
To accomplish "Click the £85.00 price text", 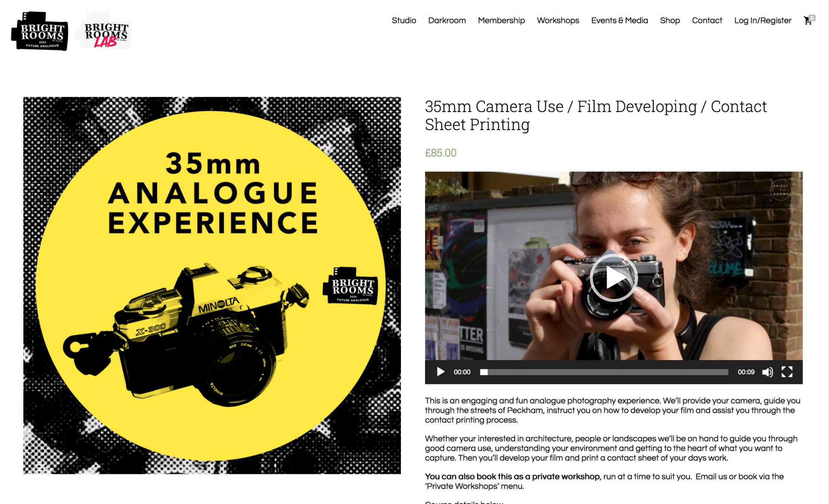I will (441, 153).
